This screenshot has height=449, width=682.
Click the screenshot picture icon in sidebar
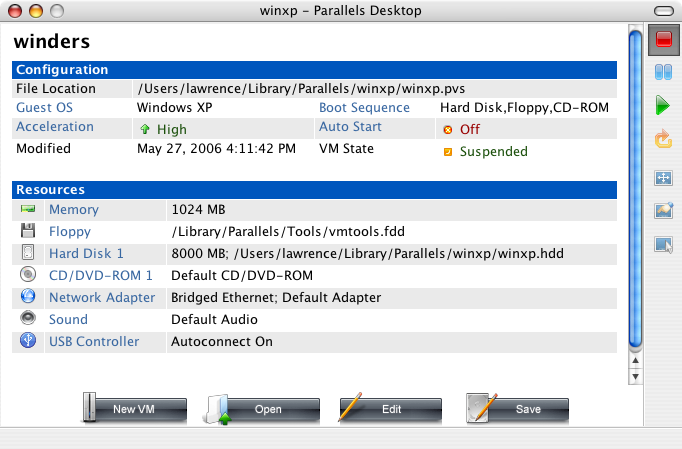[x=663, y=211]
